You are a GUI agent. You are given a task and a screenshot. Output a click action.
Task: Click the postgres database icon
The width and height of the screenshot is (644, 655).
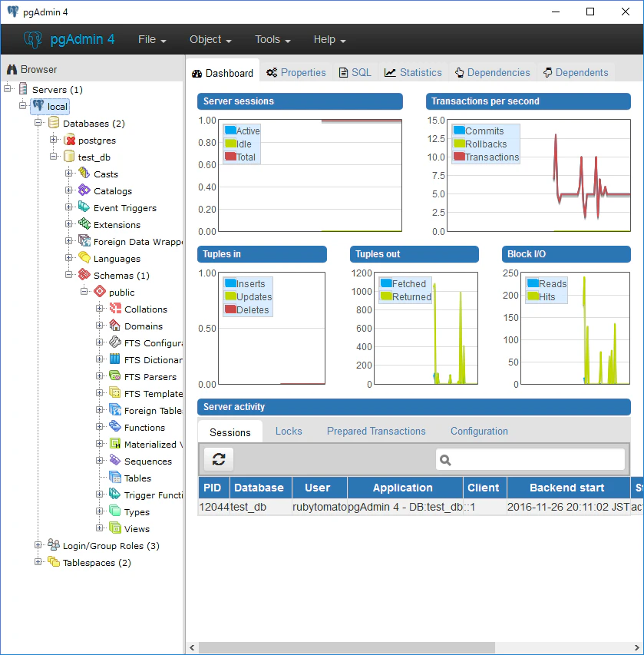(70, 141)
